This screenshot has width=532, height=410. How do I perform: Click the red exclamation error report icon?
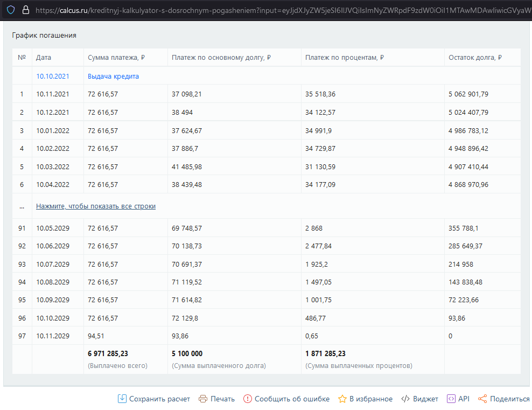click(248, 399)
